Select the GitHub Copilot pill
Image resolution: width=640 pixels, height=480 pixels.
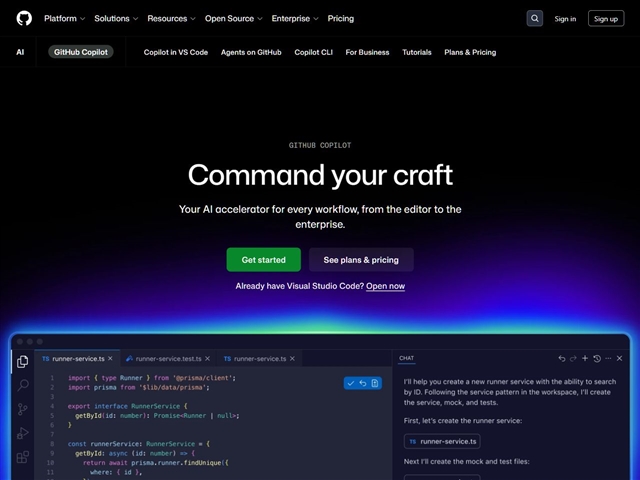(81, 52)
